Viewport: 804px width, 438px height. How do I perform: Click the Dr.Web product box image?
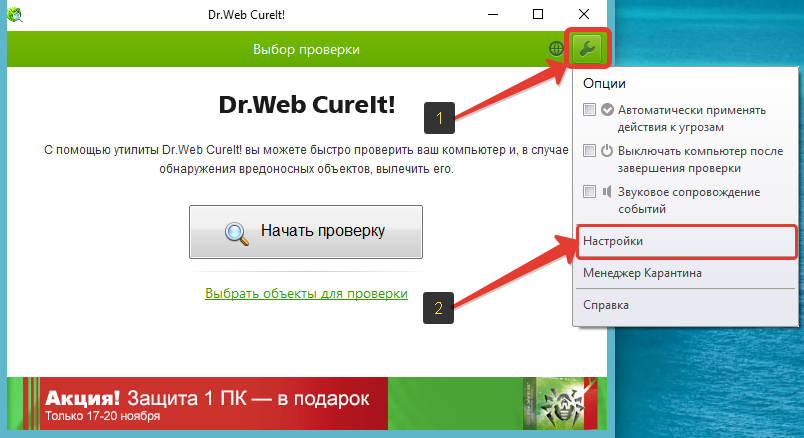tap(560, 404)
